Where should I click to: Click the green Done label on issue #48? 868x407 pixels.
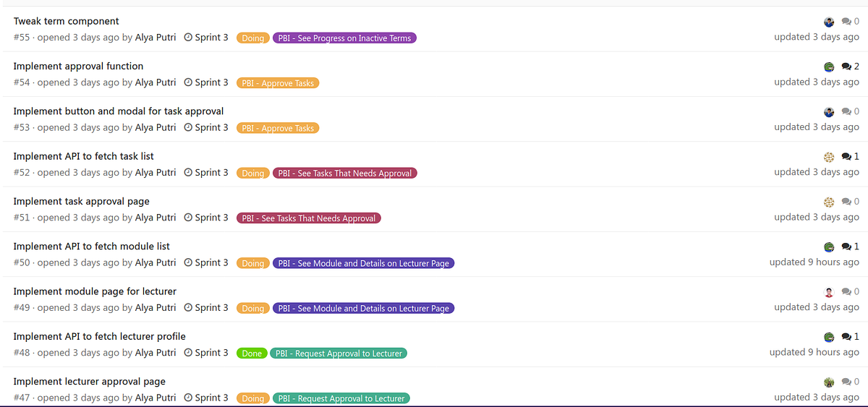point(252,354)
